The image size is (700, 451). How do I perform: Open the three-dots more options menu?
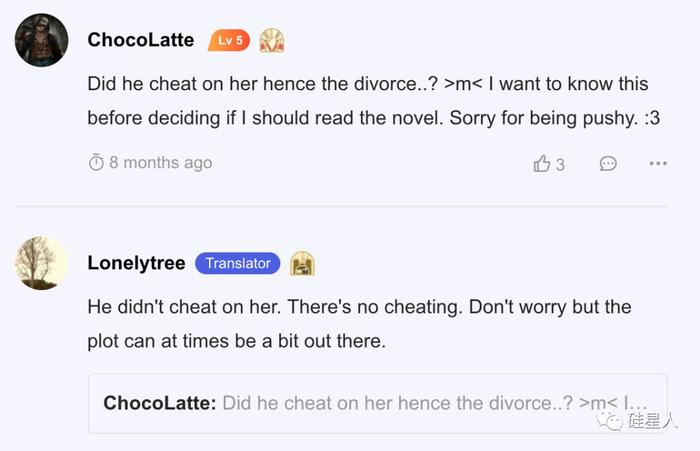click(658, 163)
